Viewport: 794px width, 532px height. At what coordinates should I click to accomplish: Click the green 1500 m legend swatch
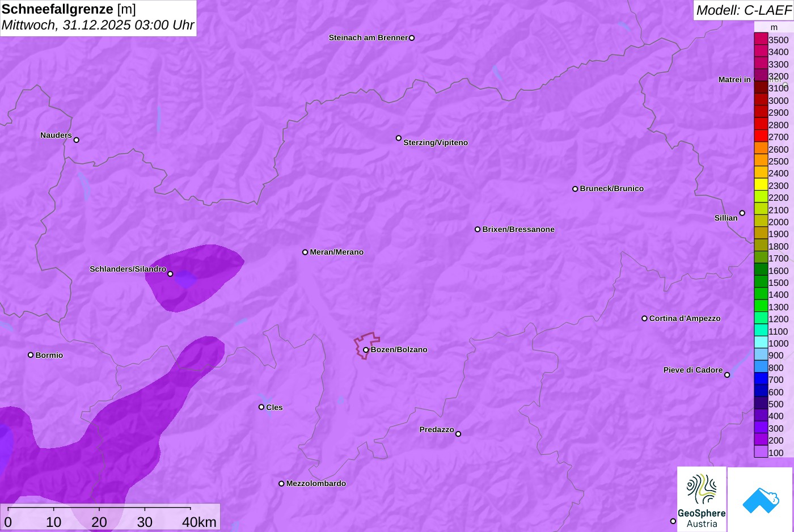[761, 282]
